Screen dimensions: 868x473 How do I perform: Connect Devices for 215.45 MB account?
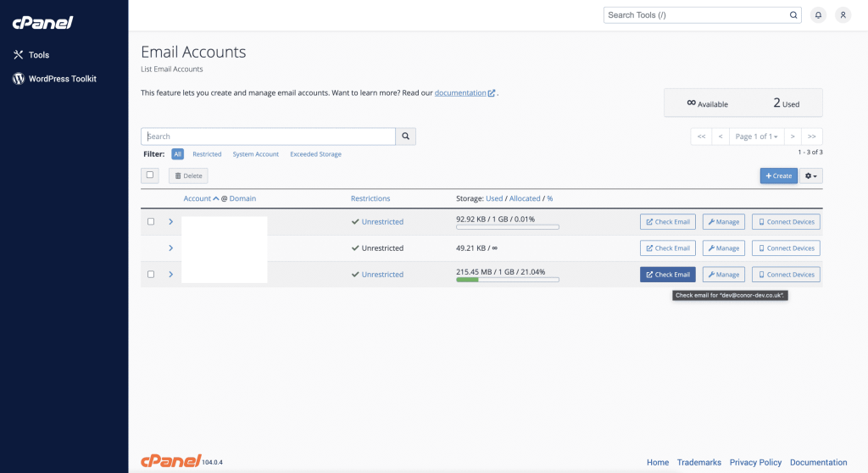[786, 274]
